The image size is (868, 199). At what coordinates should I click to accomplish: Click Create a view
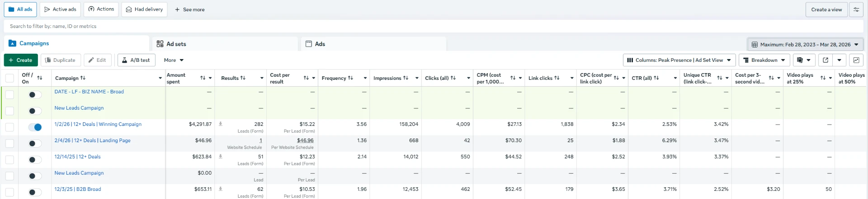826,9
